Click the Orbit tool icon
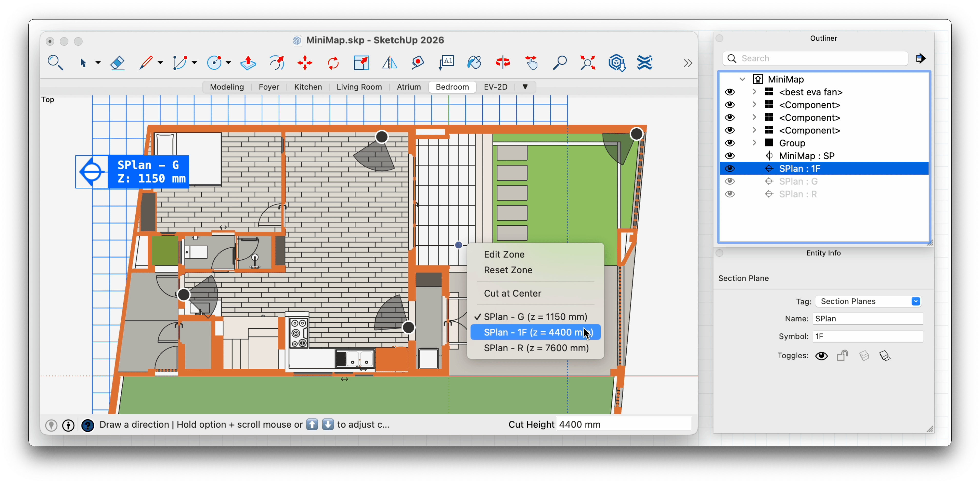 (x=503, y=63)
